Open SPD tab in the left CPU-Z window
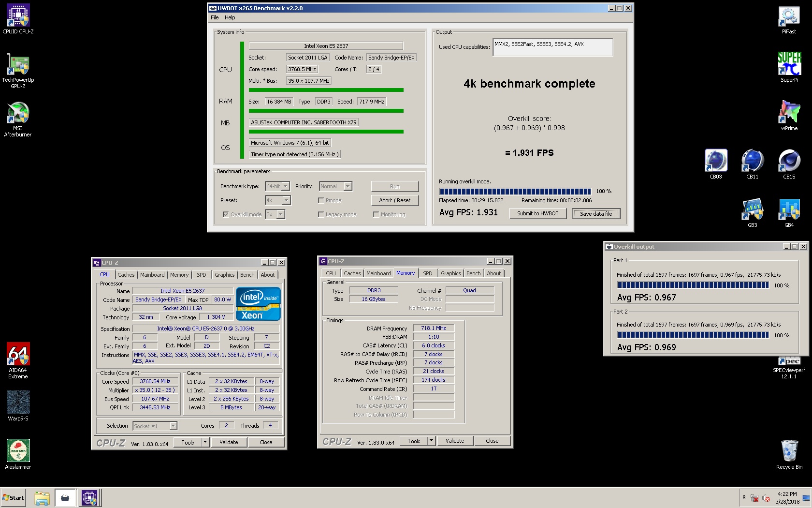 click(x=202, y=275)
